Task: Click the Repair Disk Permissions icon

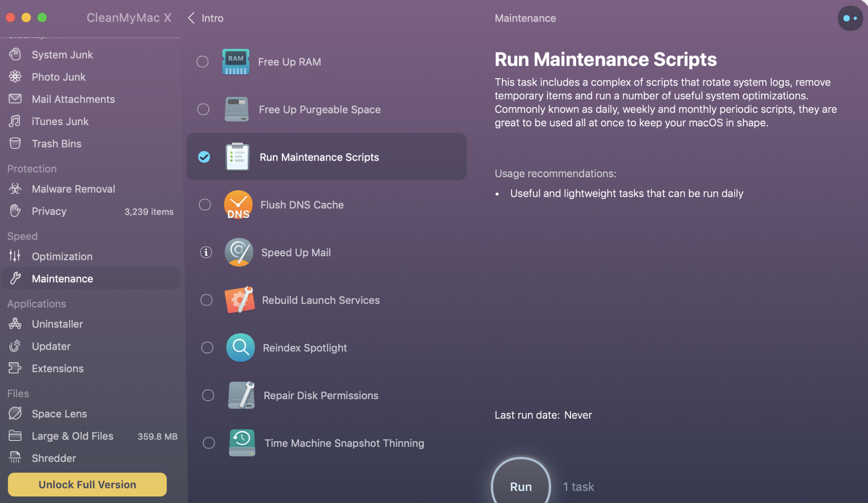Action: click(241, 395)
